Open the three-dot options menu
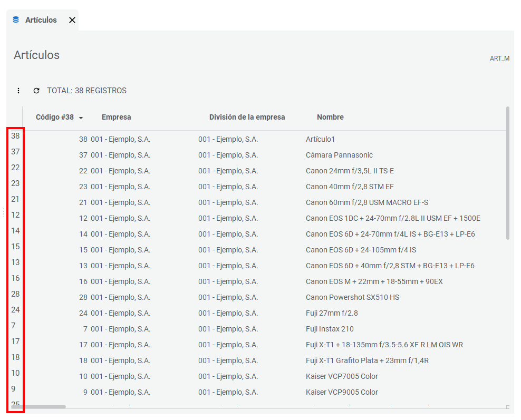This screenshot has height=420, width=521. pos(18,91)
